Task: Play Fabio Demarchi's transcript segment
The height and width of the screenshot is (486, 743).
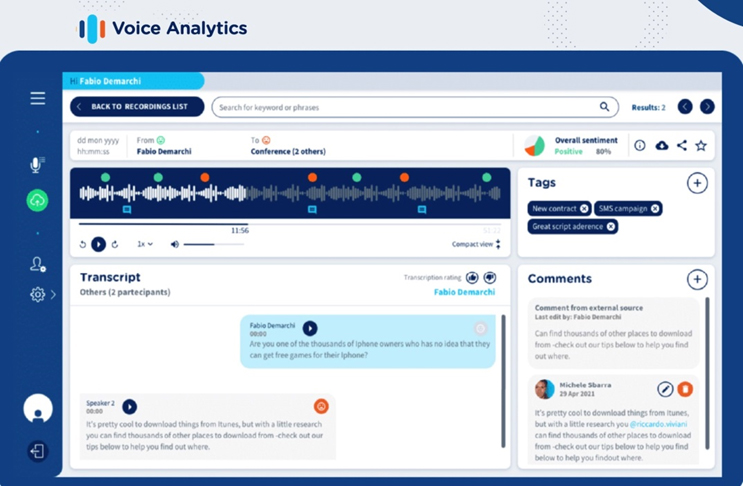Action: pos(310,328)
